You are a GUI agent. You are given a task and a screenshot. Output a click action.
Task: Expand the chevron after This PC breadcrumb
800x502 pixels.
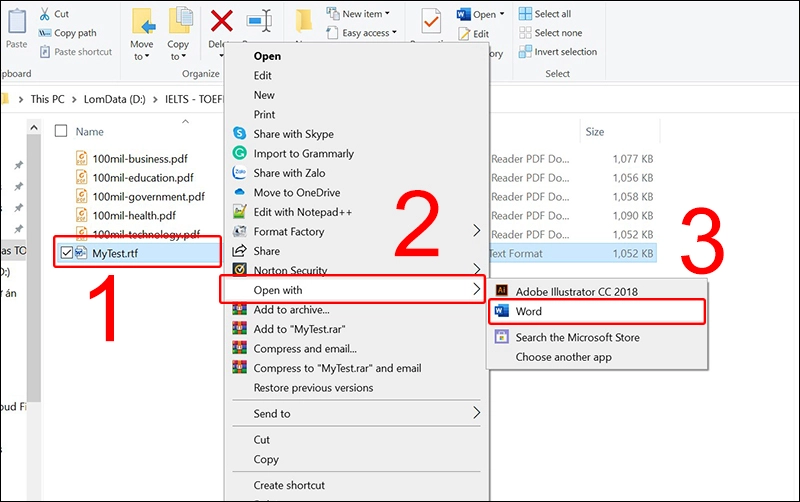74,99
